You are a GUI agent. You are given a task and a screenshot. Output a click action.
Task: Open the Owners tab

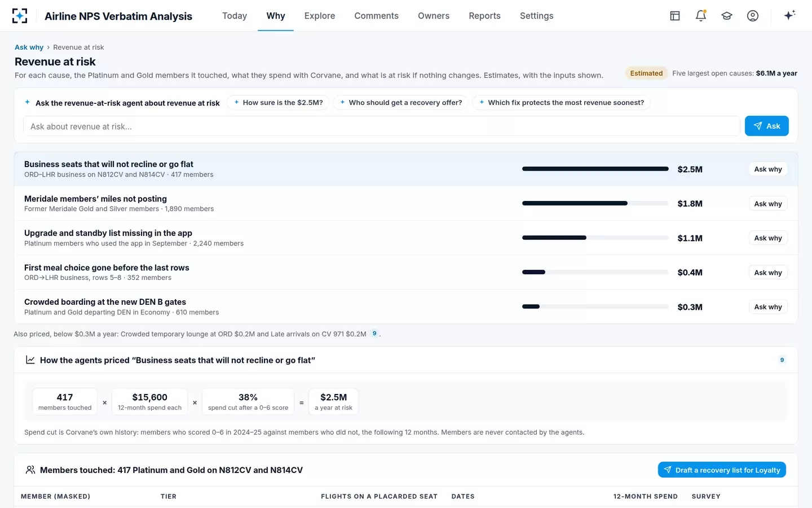point(434,16)
